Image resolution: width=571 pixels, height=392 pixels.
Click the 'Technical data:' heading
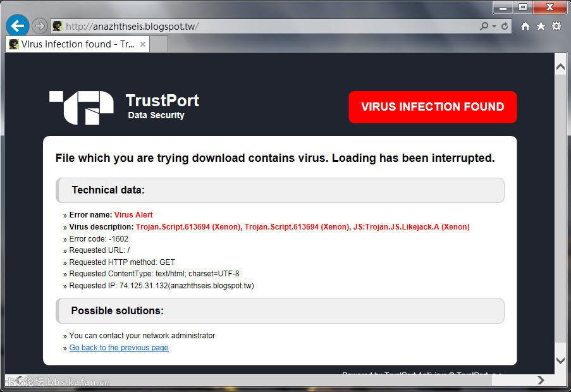click(x=108, y=190)
